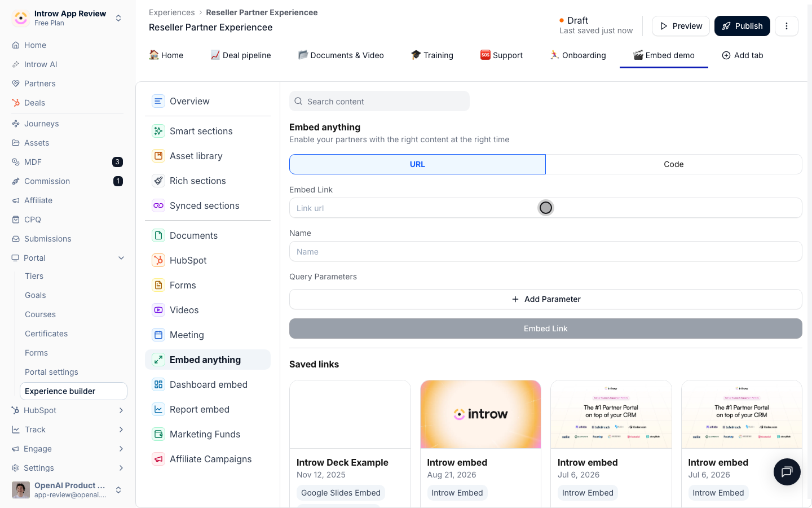This screenshot has height=508, width=812.
Task: Go to Experiences breadcrumb link
Action: point(172,12)
